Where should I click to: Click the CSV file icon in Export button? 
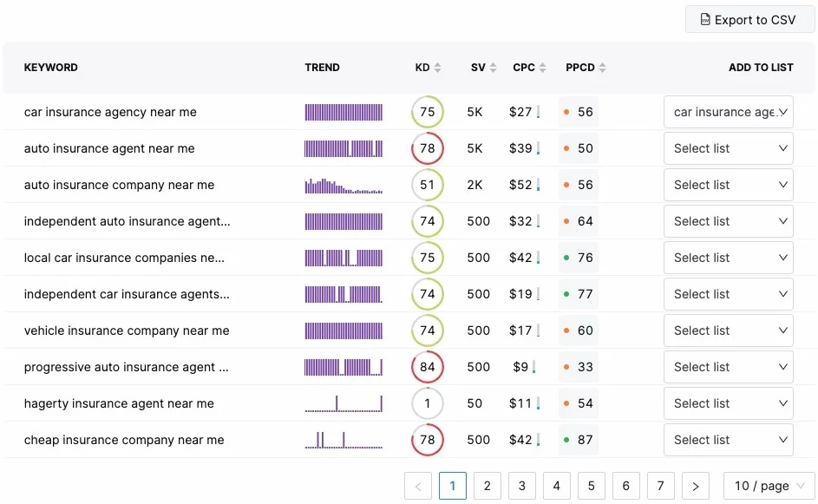click(705, 20)
